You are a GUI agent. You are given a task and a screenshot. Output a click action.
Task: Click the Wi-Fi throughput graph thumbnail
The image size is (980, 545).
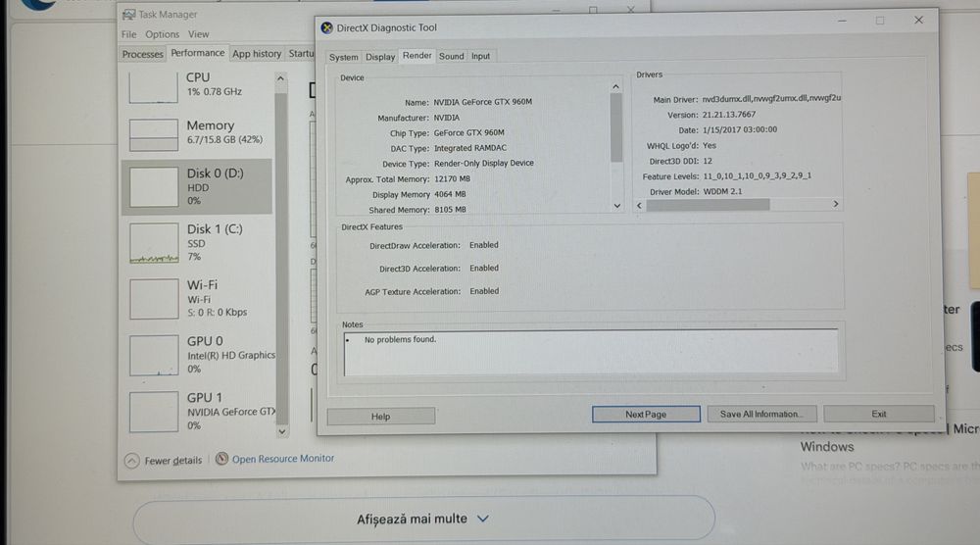(154, 299)
